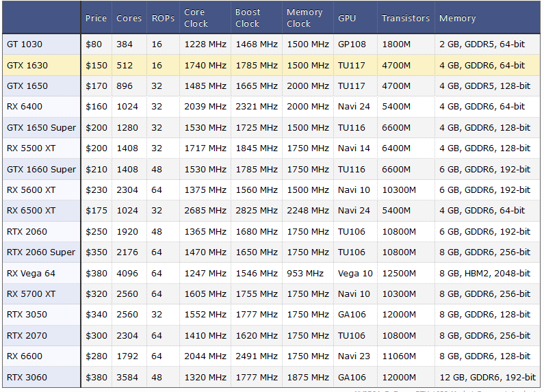
Task: Select the RTX 2060 Super card name
Action: 41,252
